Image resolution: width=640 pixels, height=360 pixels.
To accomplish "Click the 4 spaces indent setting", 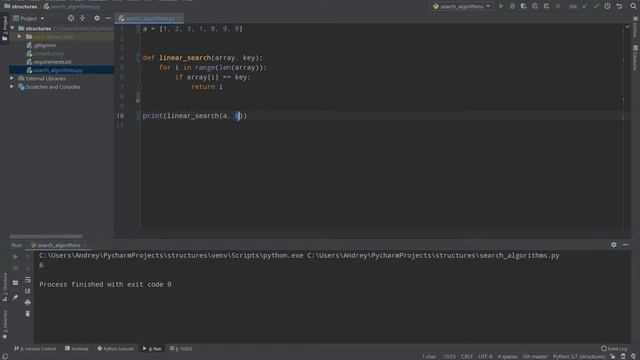I will click(x=507, y=357).
